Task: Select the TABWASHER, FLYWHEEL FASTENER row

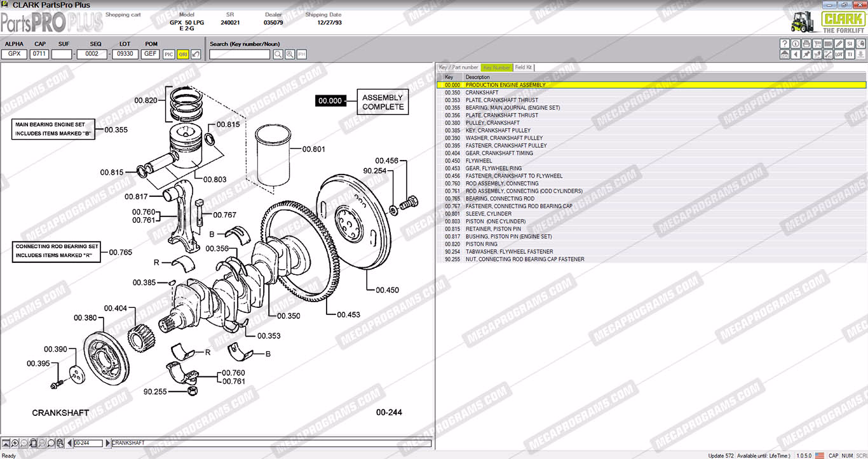Action: [x=651, y=252]
